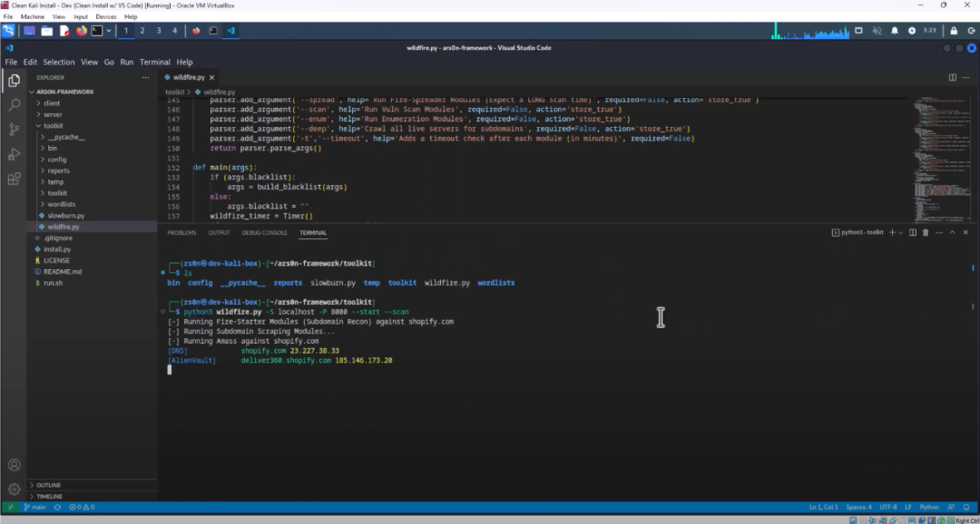The image size is (980, 524).
Task: Open README.md in the explorer
Action: (x=63, y=272)
